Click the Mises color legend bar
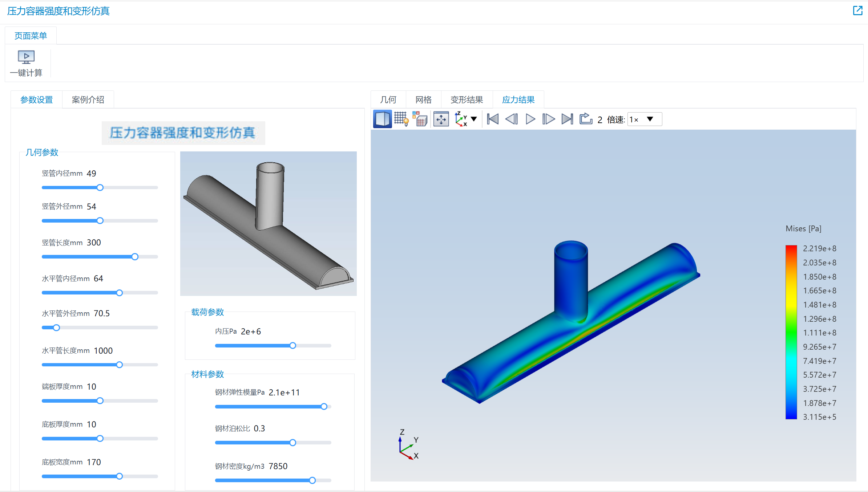 click(791, 332)
